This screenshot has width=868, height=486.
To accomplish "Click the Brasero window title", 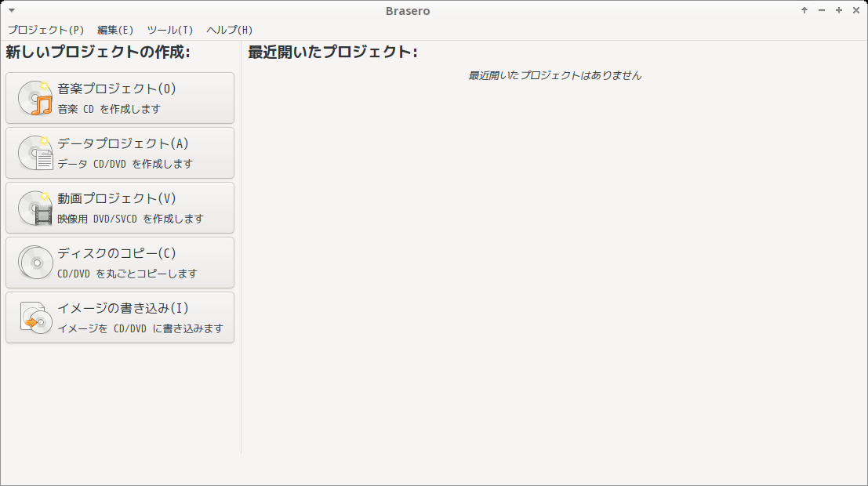I will (408, 10).
